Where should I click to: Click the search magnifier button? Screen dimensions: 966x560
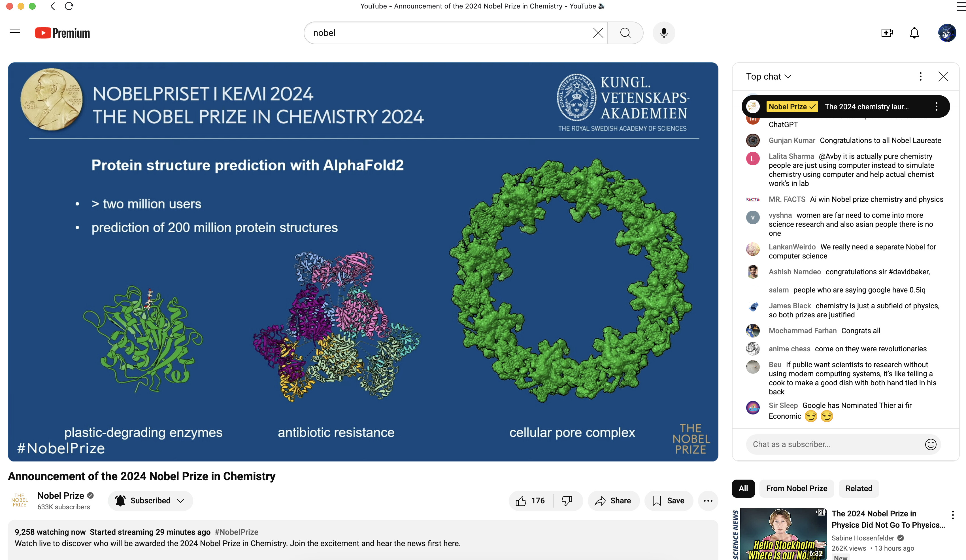[625, 33]
